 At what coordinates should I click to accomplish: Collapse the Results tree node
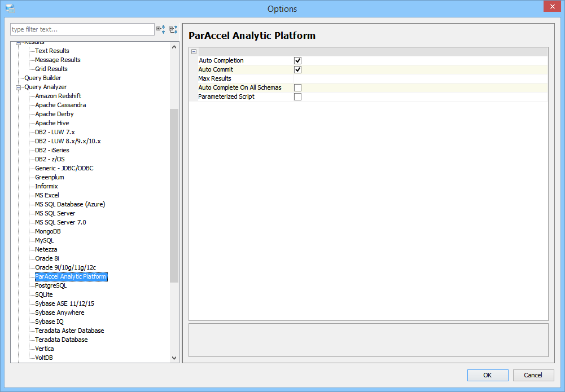coord(19,43)
